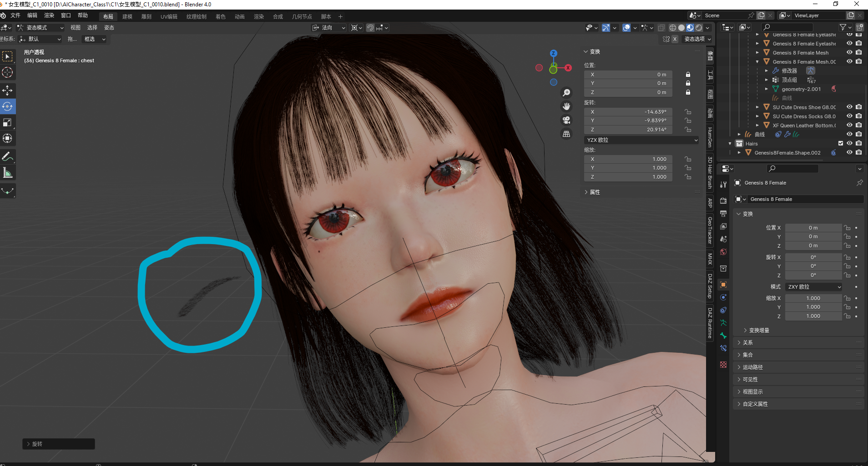Select the active Rotate tool

click(7, 106)
